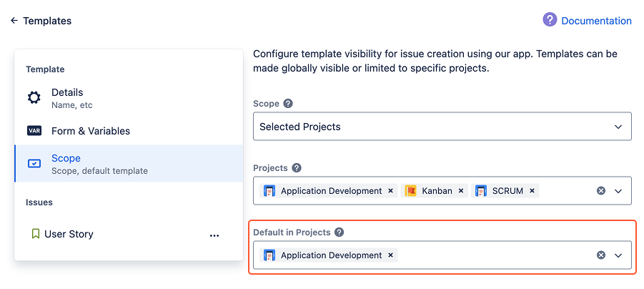Remove the Kanban project tag
This screenshot has width=644, height=289.
[x=461, y=191]
